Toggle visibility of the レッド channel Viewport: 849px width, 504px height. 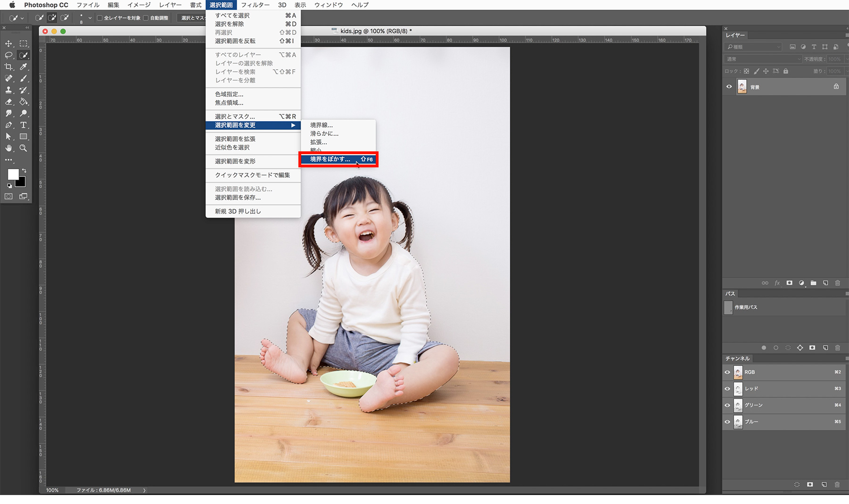coord(727,388)
